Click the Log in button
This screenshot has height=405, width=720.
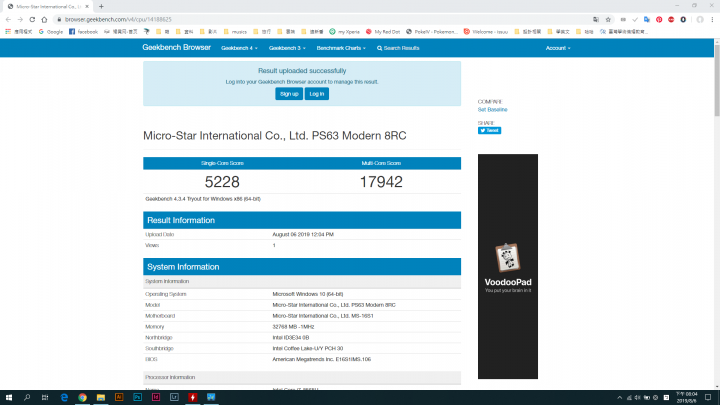coord(316,94)
